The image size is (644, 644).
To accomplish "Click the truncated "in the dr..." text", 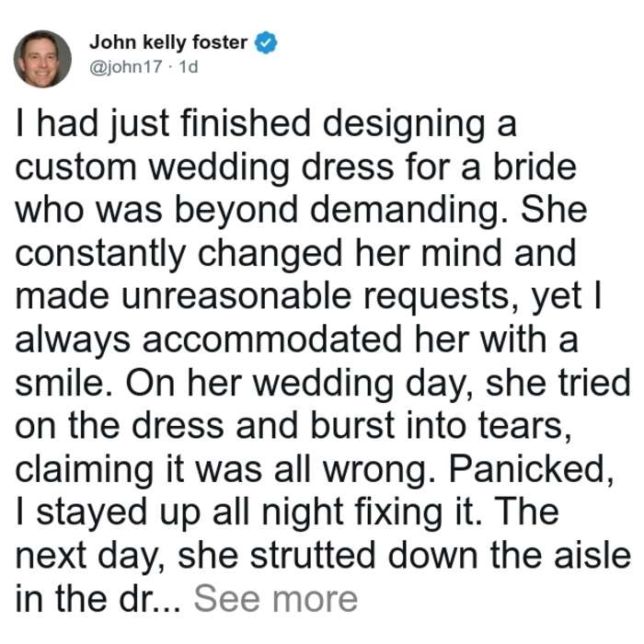I will 98,598.
